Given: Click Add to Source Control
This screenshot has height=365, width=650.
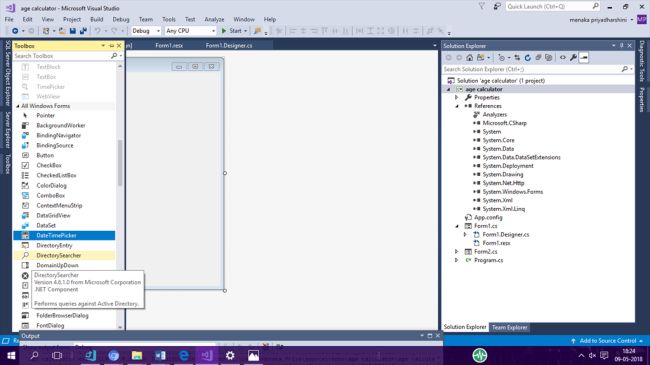Looking at the screenshot, I should click(607, 341).
